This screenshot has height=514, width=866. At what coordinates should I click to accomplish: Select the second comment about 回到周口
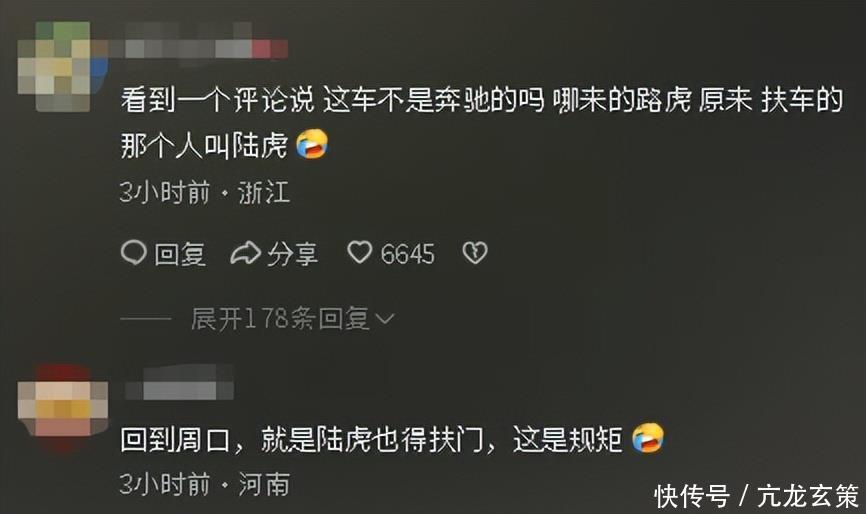click(x=372, y=440)
